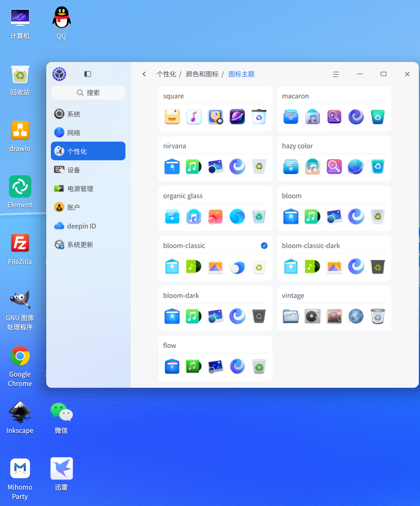Pick the organic glass icon theme

pos(215,208)
